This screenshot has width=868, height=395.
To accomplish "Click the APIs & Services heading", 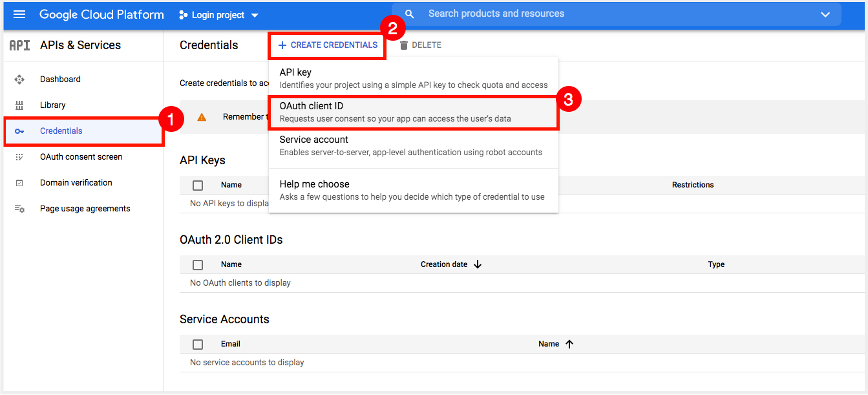I will point(81,45).
